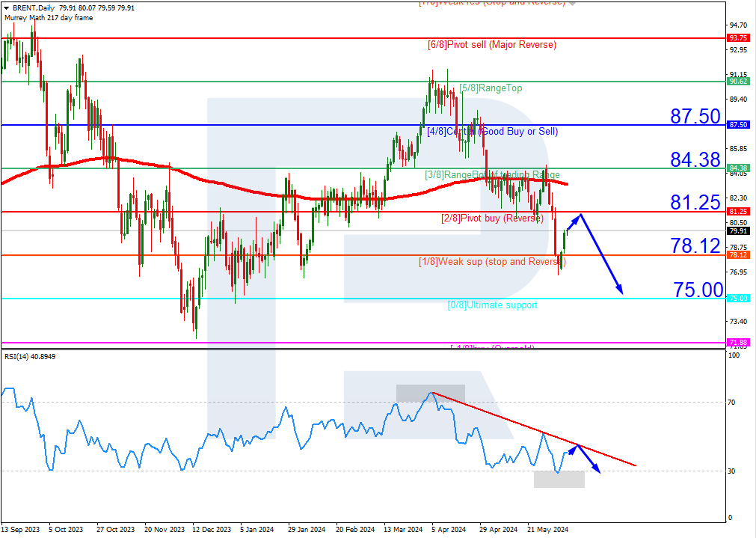Screen dimensions: 756x538
Task: Select the RSI(14) indicator title
Action: coord(30,357)
